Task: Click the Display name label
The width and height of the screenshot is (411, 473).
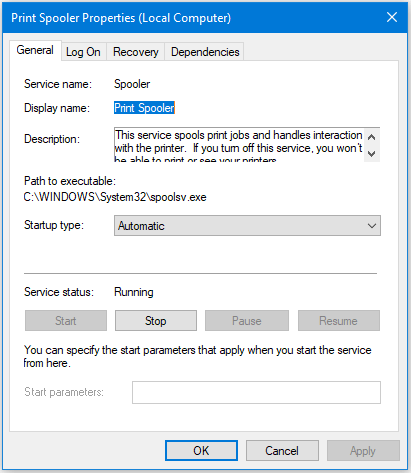Action: (x=57, y=108)
